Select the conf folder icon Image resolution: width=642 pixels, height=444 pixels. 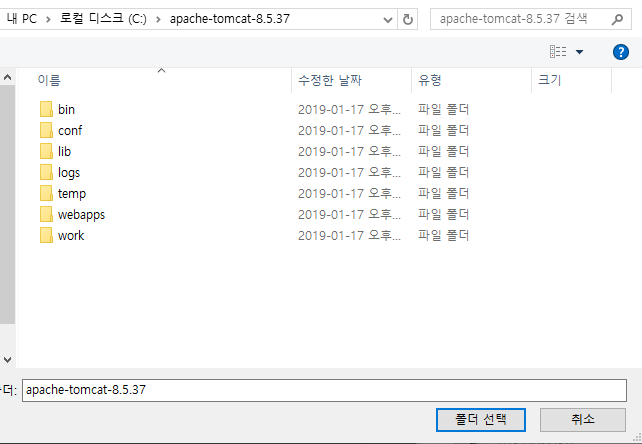click(46, 130)
